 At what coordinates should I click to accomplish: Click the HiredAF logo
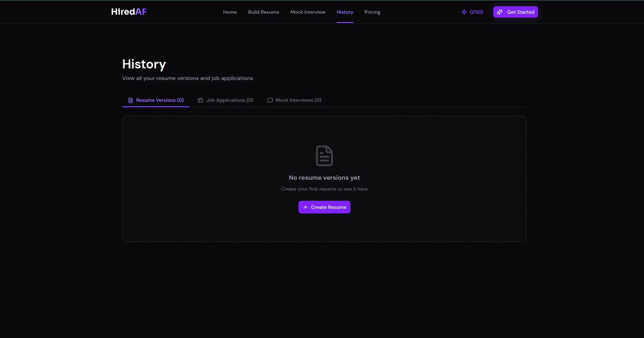click(129, 12)
